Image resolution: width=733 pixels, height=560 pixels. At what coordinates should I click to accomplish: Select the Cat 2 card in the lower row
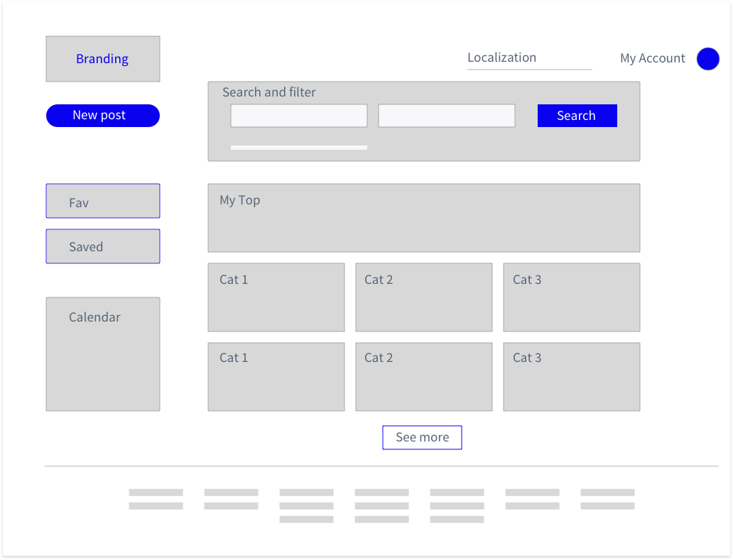(x=423, y=377)
